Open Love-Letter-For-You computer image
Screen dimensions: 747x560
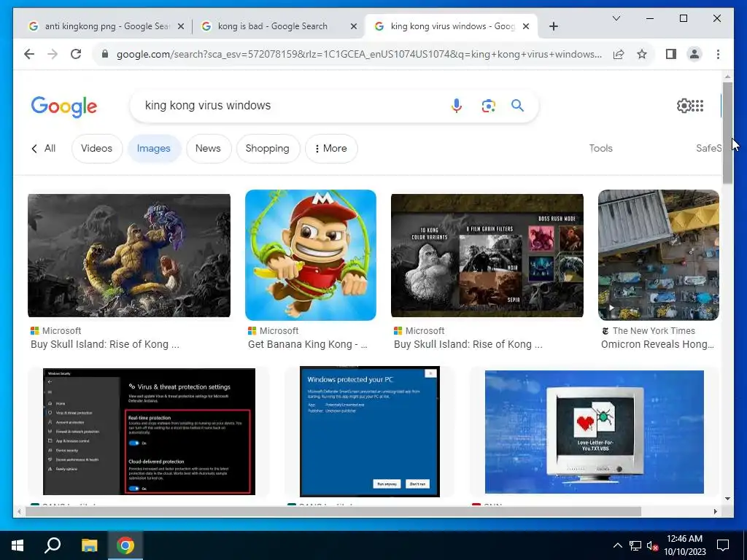coord(594,432)
